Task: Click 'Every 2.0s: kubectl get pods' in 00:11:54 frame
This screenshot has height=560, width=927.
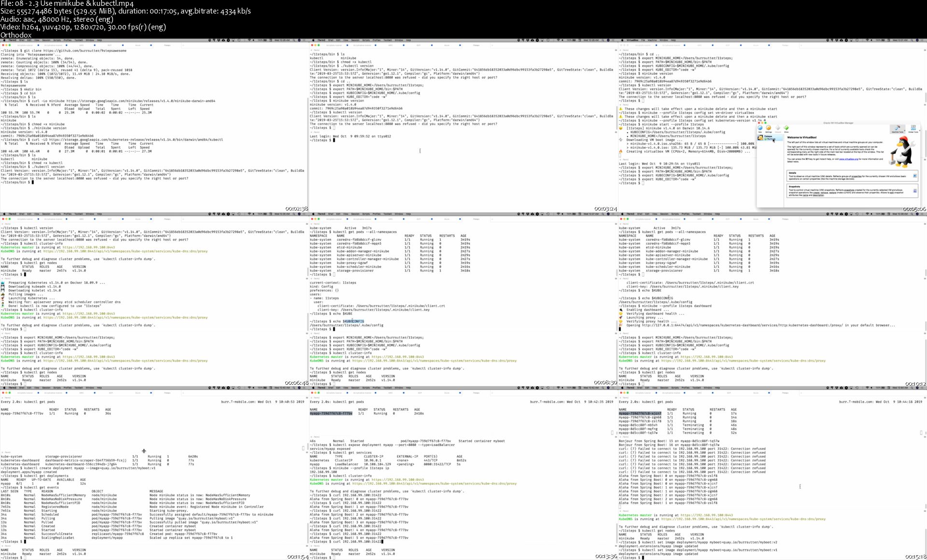Action: [x=28, y=402]
